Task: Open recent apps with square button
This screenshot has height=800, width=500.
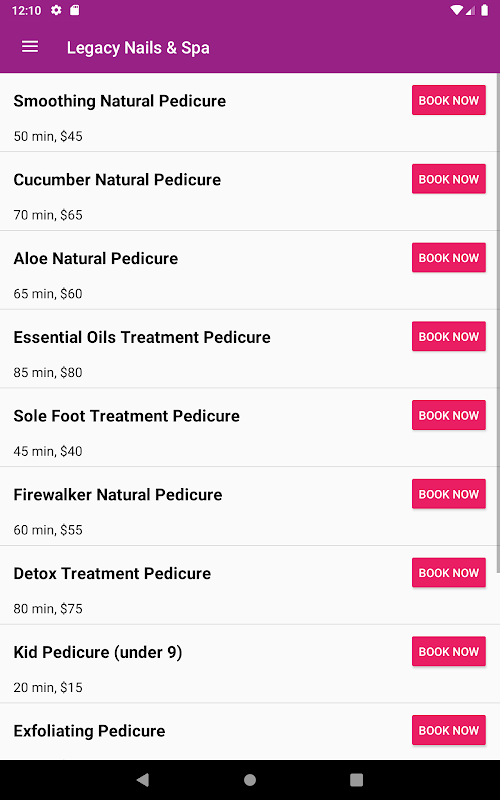Action: point(357,780)
